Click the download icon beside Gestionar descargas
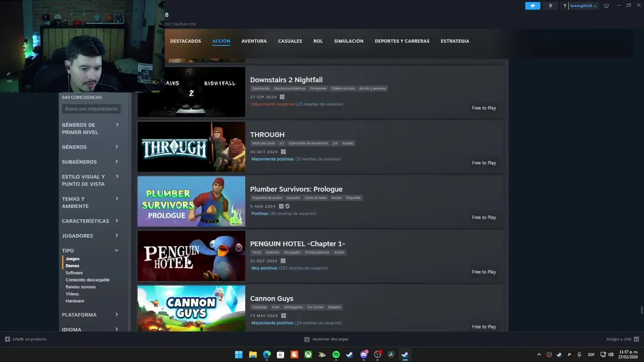644x362 pixels. [x=307, y=339]
